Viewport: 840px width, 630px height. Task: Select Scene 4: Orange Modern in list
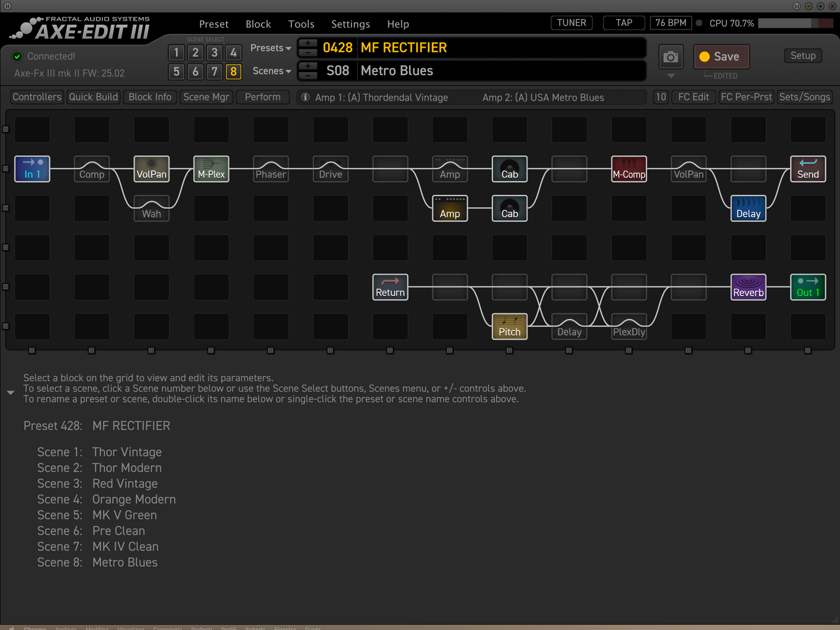tap(106, 500)
